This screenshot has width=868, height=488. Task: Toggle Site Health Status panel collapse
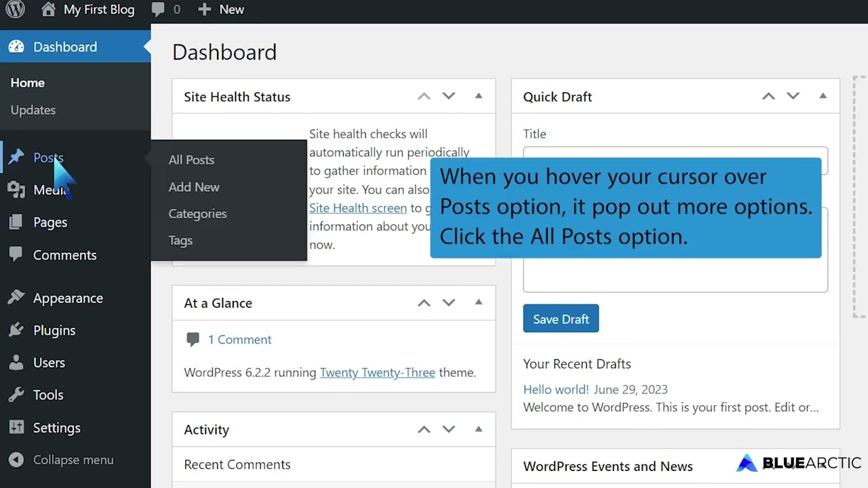[x=479, y=96]
